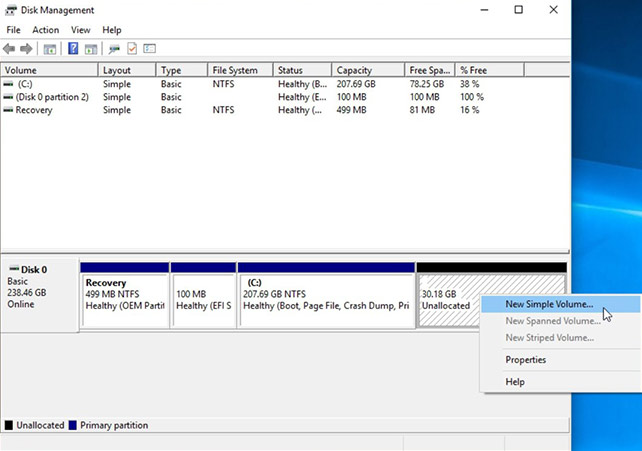
Task: Click the Back arrow toolbar icon
Action: coord(10,48)
